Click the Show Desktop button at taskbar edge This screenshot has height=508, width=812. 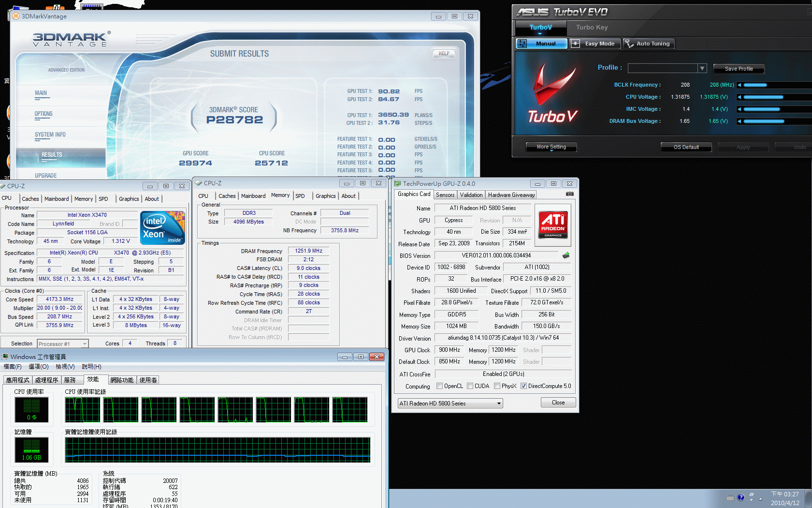click(809, 498)
